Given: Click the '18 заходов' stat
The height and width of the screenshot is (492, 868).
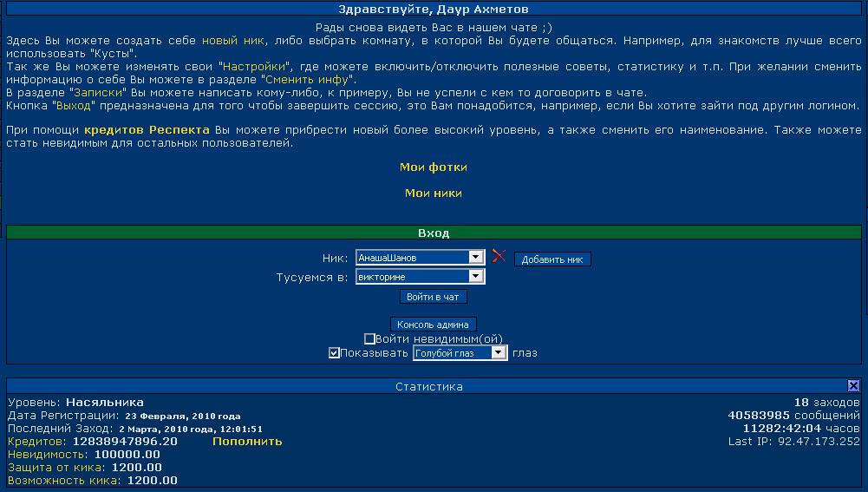Looking at the screenshot, I should (827, 403).
